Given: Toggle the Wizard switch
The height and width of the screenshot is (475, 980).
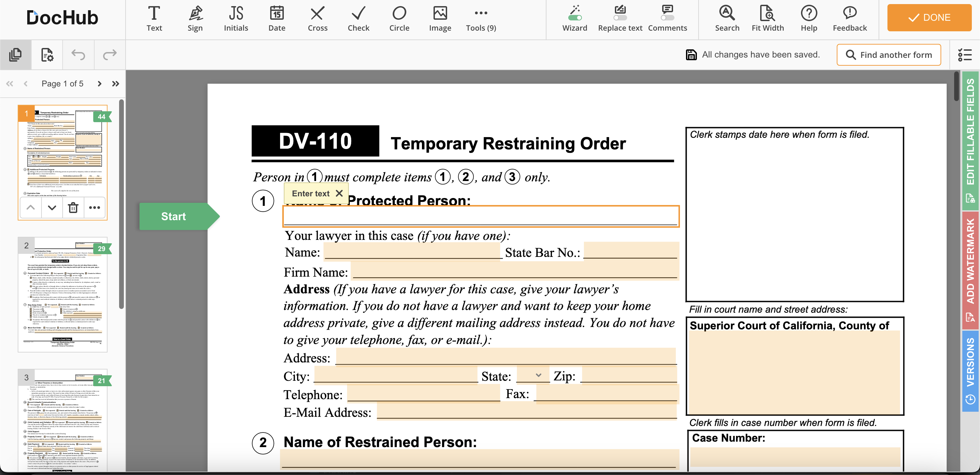Looking at the screenshot, I should pos(574,17).
